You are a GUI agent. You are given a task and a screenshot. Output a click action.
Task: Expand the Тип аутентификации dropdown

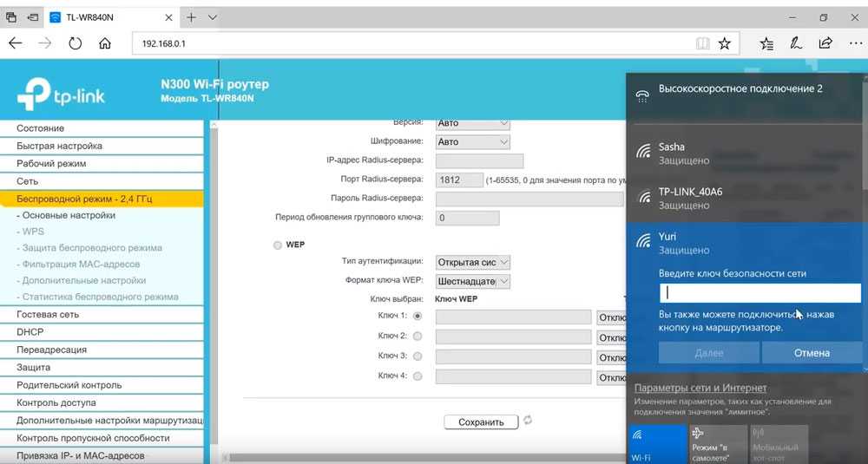tap(472, 262)
